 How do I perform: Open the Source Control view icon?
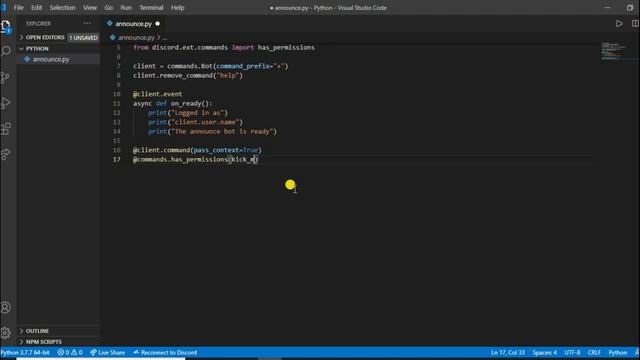point(6,77)
